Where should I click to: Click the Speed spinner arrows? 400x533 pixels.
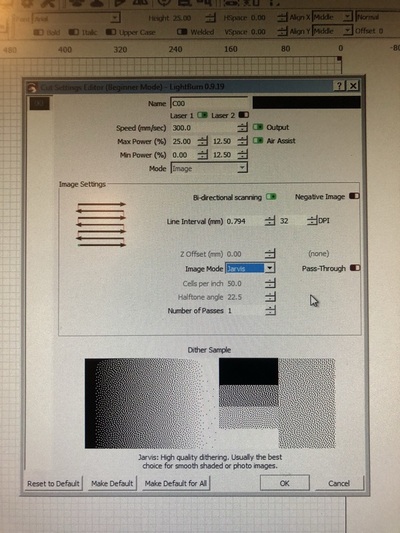[x=242, y=127]
